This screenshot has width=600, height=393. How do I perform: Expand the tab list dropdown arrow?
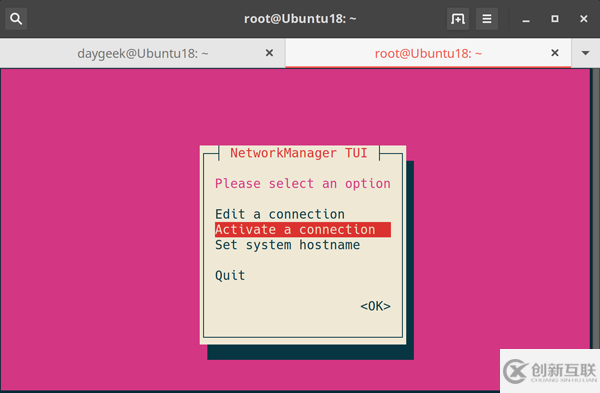pyautogui.click(x=585, y=53)
